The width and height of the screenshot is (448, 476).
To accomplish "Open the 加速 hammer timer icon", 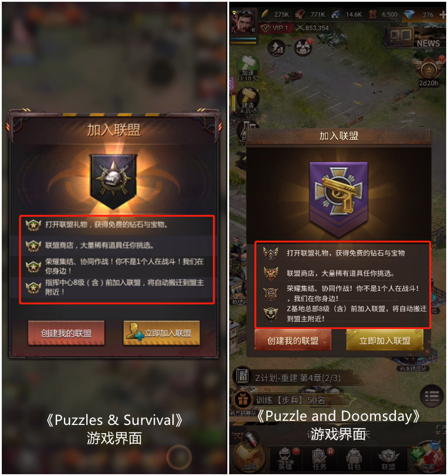I will click(248, 68).
